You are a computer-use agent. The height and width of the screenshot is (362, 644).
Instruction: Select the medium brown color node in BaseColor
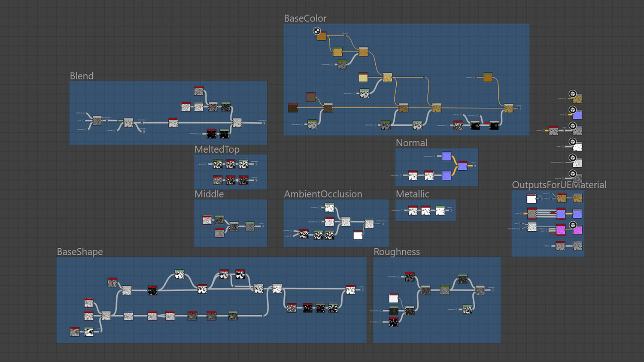pos(310,97)
